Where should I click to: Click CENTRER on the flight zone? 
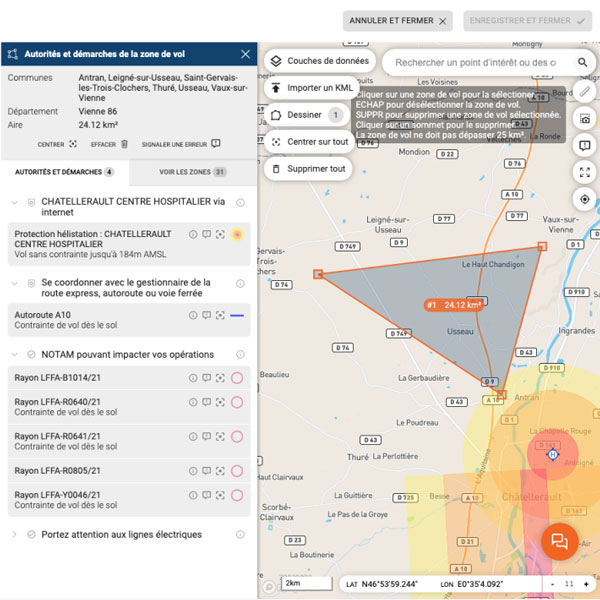57,144
